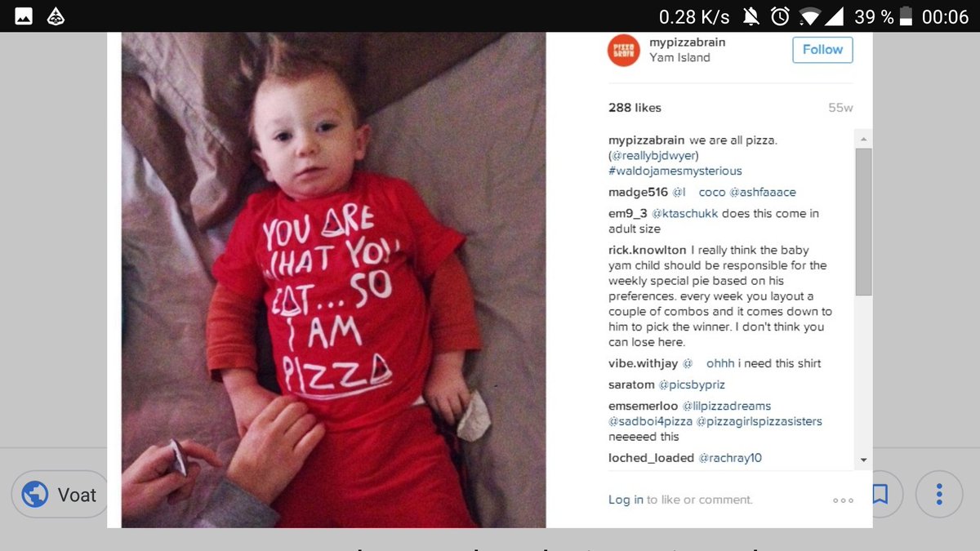This screenshot has height=551, width=980.
Task: Tap the Voat globe icon
Action: point(35,495)
